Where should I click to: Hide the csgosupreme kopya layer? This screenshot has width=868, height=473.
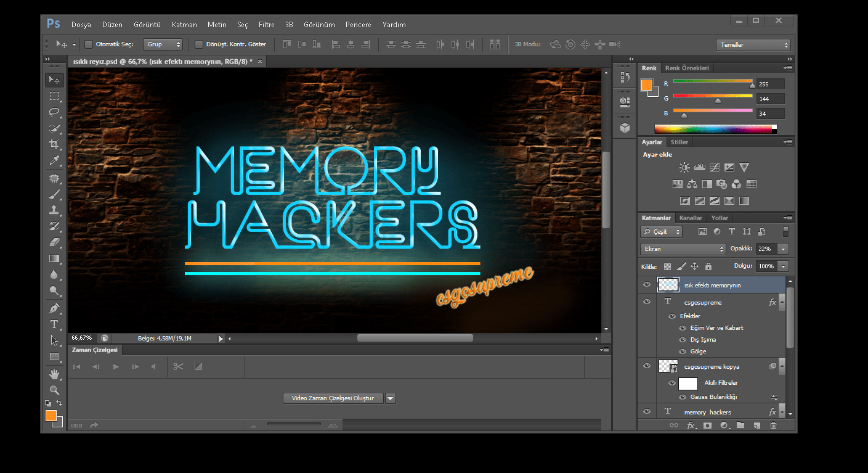(646, 366)
